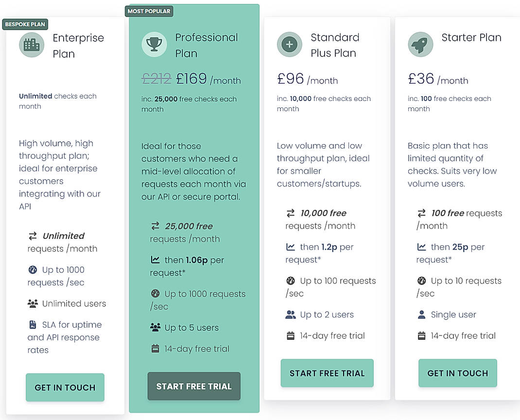Click the Standard Plus Plan plus icon
Image resolution: width=520 pixels, height=420 pixels.
point(290,44)
